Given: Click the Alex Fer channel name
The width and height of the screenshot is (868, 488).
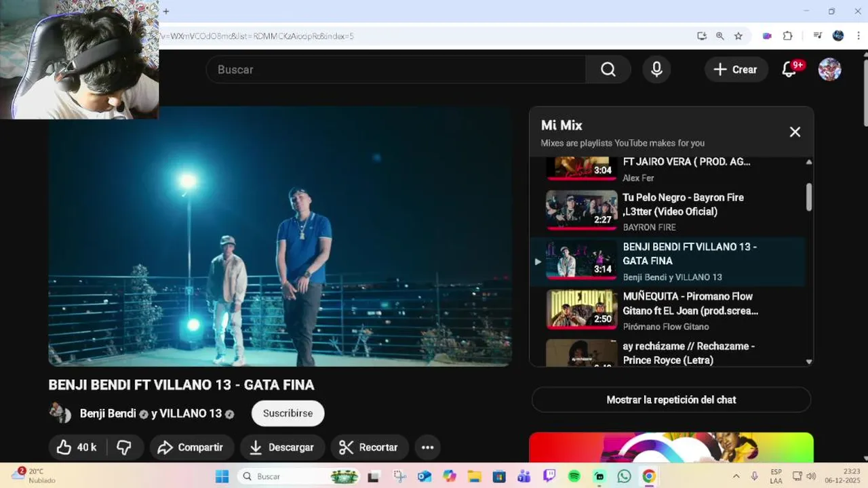Looking at the screenshot, I should (638, 178).
